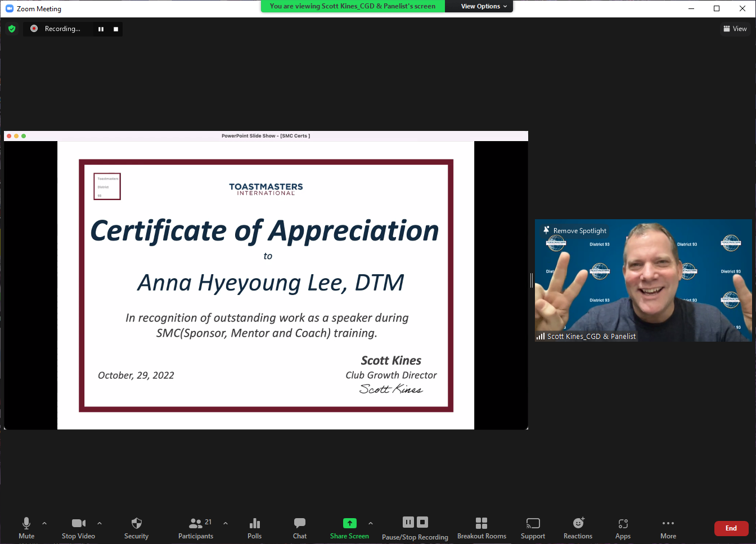Click 'You are viewing Scott Kines' banner

point(353,6)
